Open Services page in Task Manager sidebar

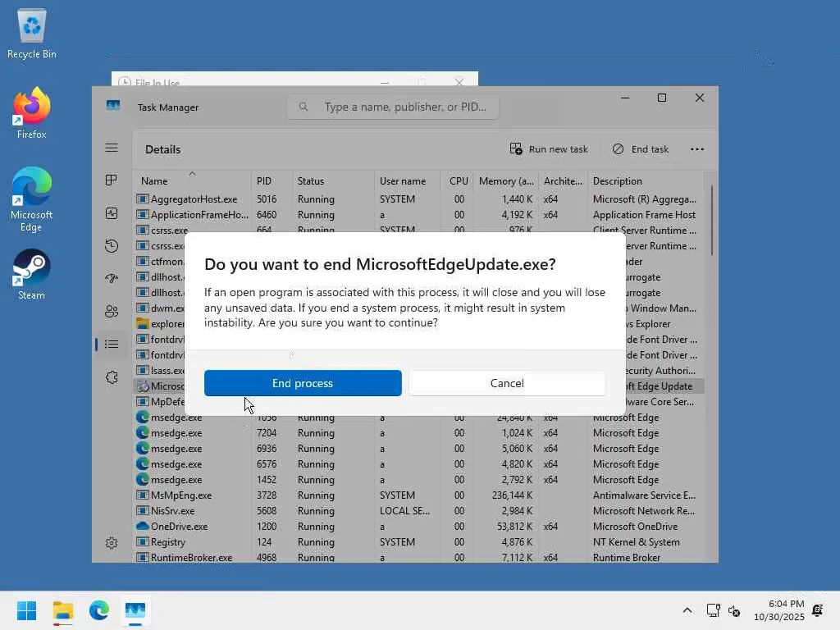(x=112, y=377)
